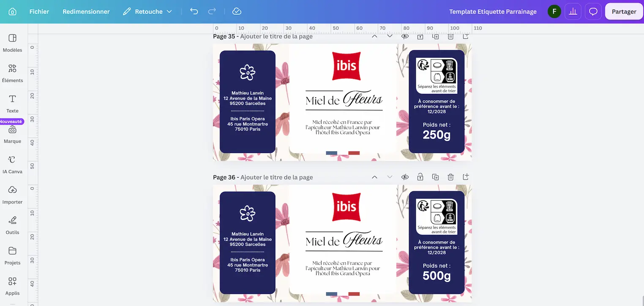The height and width of the screenshot is (306, 644).
Task: Select the Texte tool in the sidebar
Action: click(12, 104)
